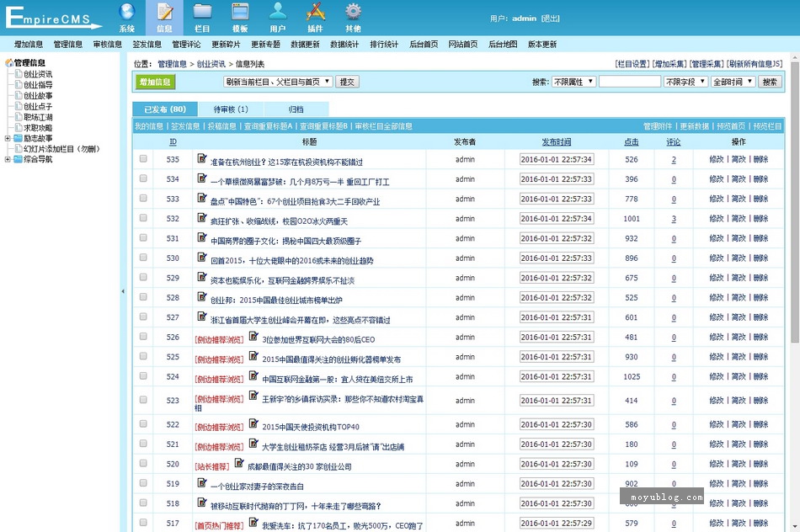Sort the list by the 点击 column header
The height and width of the screenshot is (532, 800).
point(631,141)
